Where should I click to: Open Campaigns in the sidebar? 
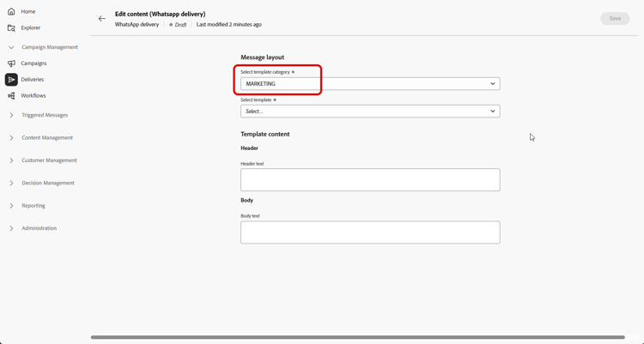pyautogui.click(x=33, y=63)
